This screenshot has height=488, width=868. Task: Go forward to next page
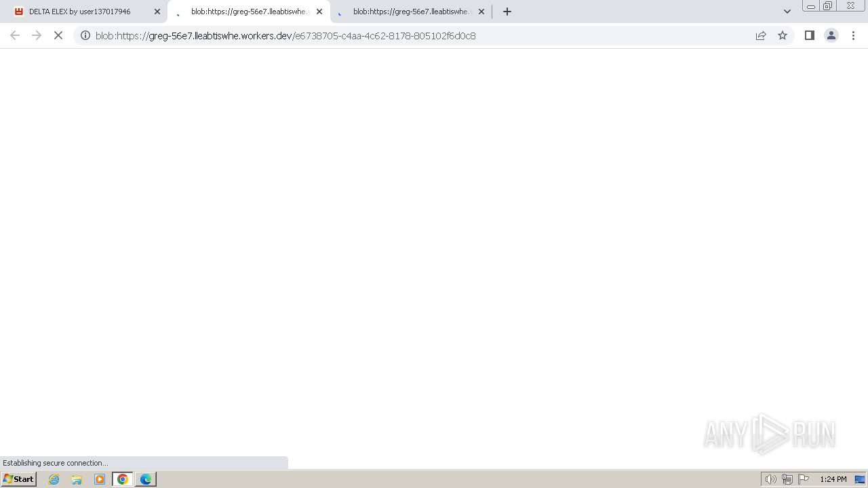(x=37, y=35)
